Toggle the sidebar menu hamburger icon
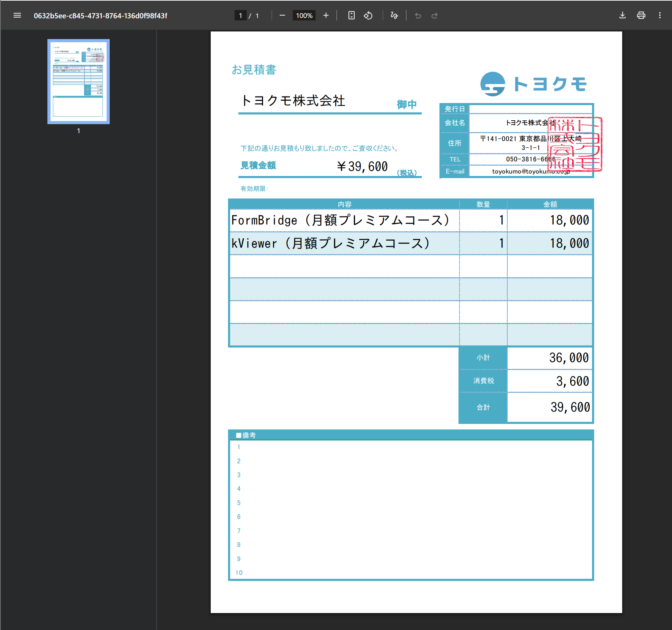The height and width of the screenshot is (630, 672). pyautogui.click(x=17, y=15)
